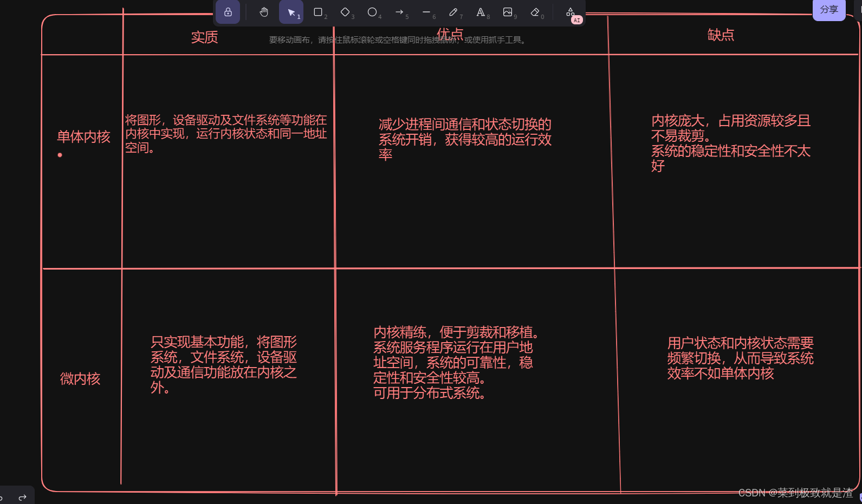Image resolution: width=862 pixels, height=504 pixels.
Task: Select the Line tool
Action: point(426,12)
